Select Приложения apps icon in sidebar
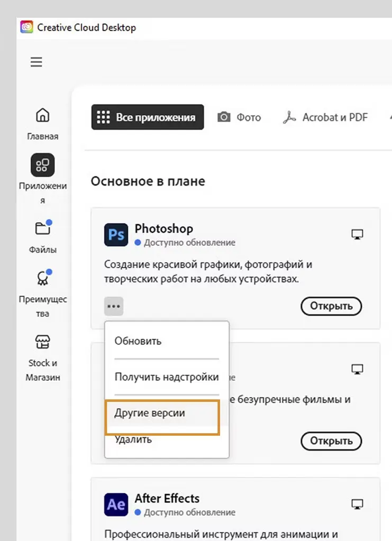The height and width of the screenshot is (541, 392). point(42,166)
